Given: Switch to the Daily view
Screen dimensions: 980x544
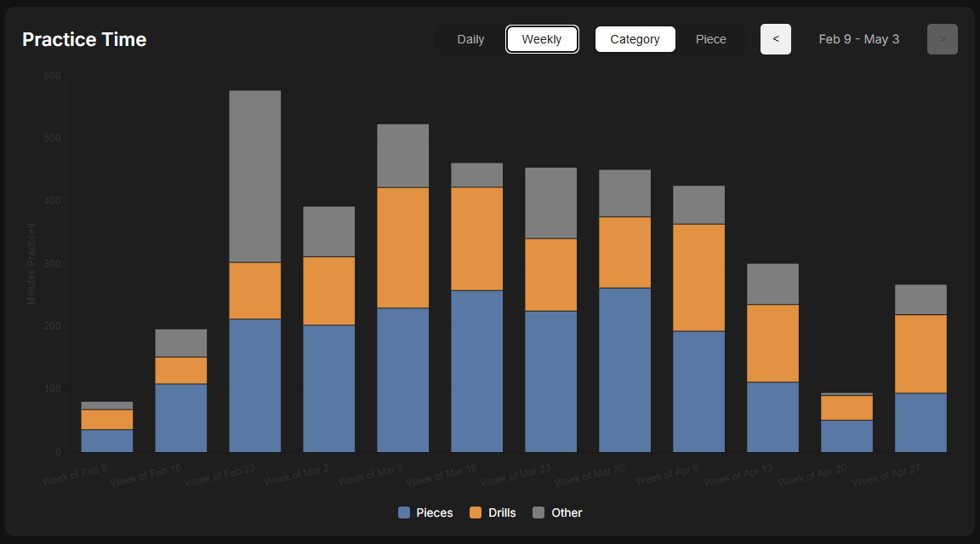Looking at the screenshot, I should pyautogui.click(x=470, y=39).
